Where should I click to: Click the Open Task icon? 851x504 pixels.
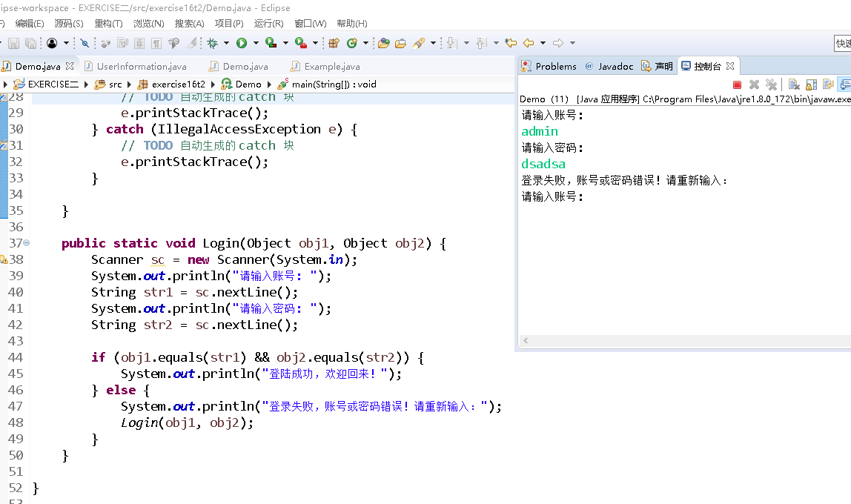pyautogui.click(x=400, y=43)
